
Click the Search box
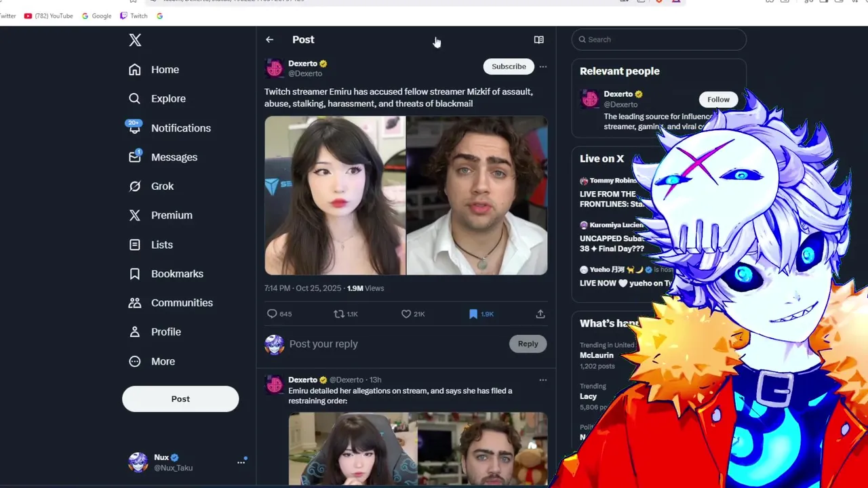[659, 39]
